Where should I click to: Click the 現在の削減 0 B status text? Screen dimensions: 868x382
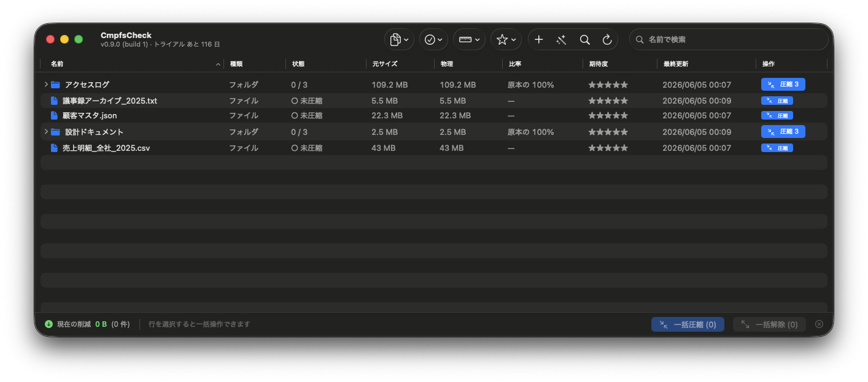point(82,324)
